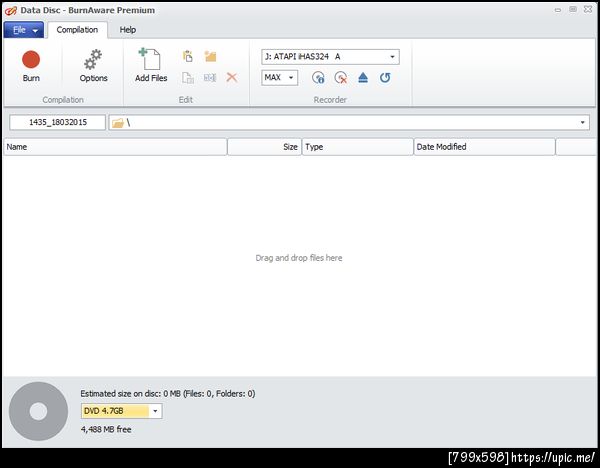Click the red X delete icon

(x=232, y=78)
